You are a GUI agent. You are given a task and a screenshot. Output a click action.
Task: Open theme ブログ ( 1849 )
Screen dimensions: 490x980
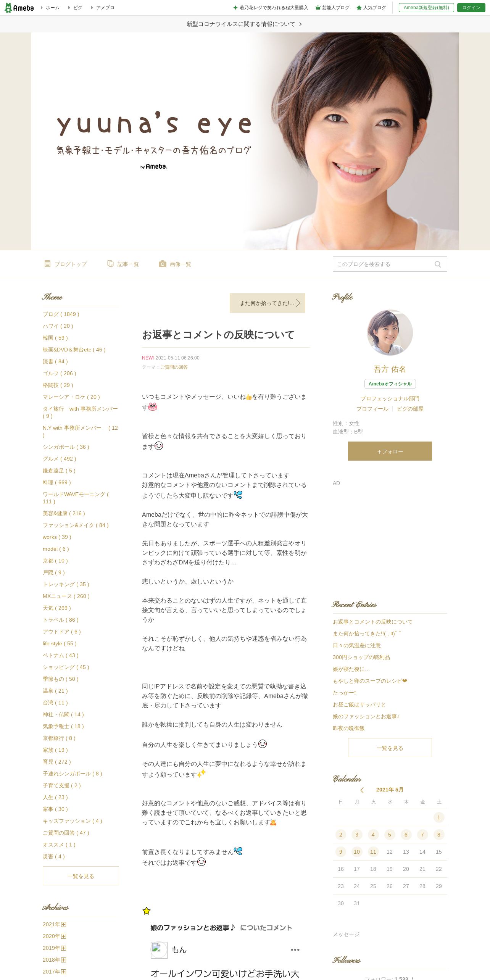[61, 314]
